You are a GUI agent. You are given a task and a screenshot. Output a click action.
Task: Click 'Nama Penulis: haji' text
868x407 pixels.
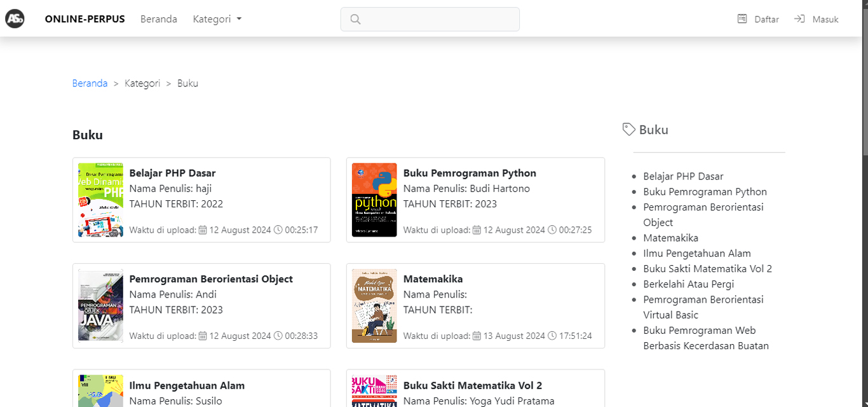(170, 188)
